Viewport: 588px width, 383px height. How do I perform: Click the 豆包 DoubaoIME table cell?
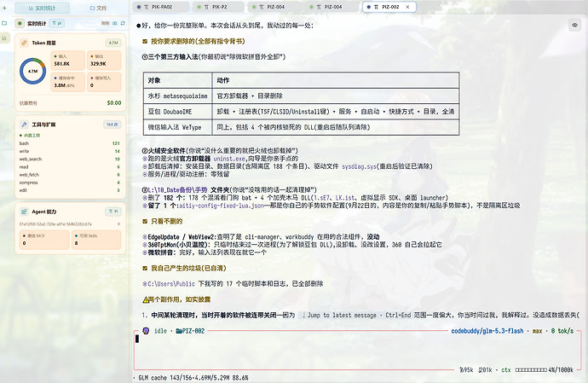(x=178, y=112)
